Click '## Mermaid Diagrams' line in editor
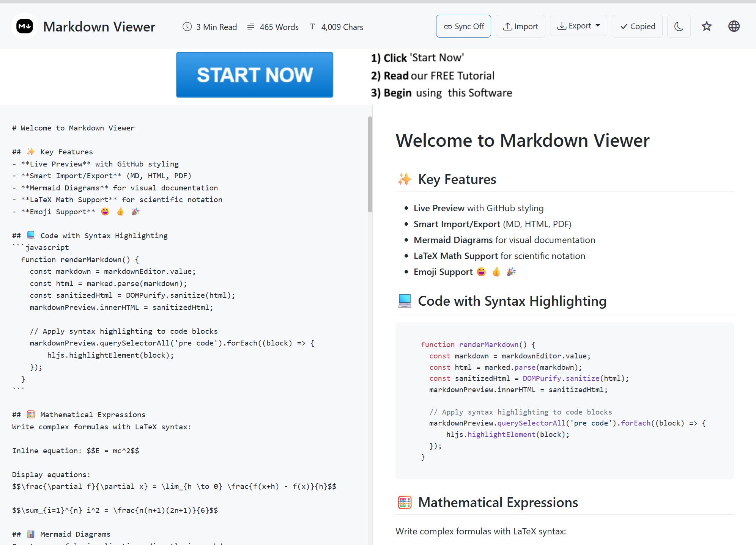 pyautogui.click(x=61, y=534)
